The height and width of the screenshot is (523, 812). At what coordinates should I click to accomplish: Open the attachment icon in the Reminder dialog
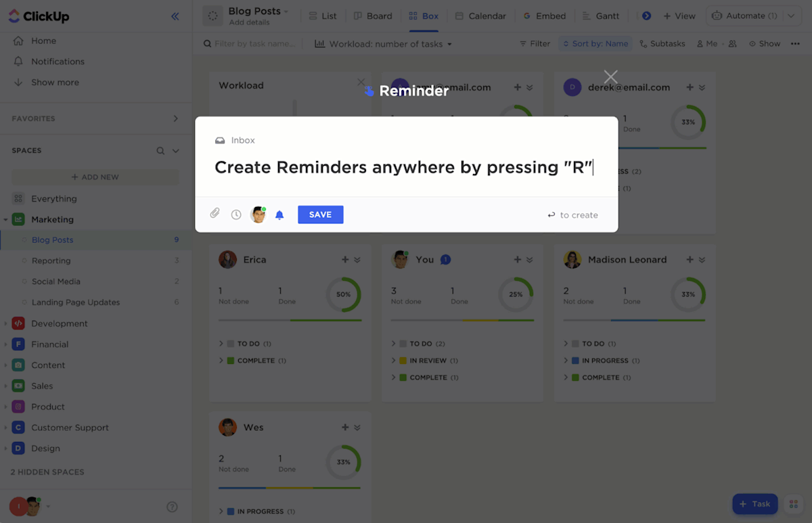pyautogui.click(x=215, y=212)
